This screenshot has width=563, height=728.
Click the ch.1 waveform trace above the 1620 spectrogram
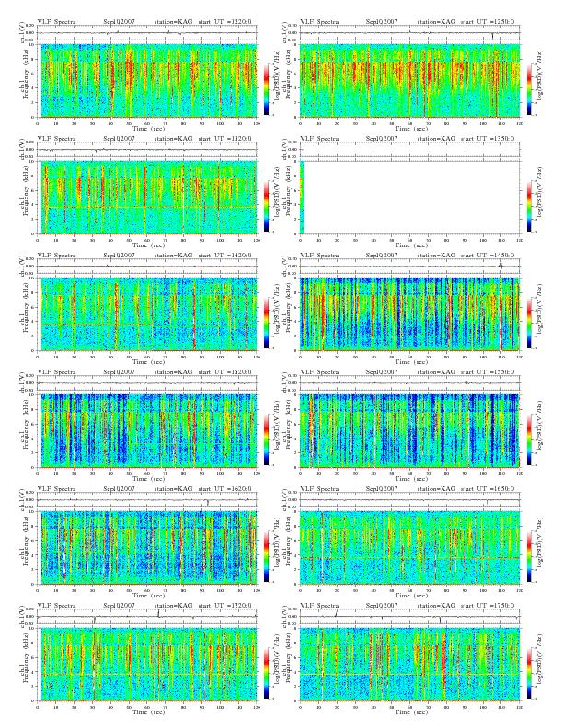[x=147, y=500]
